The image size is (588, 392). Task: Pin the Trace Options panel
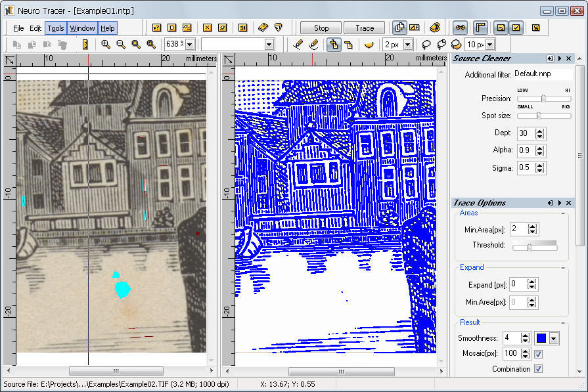click(550, 203)
